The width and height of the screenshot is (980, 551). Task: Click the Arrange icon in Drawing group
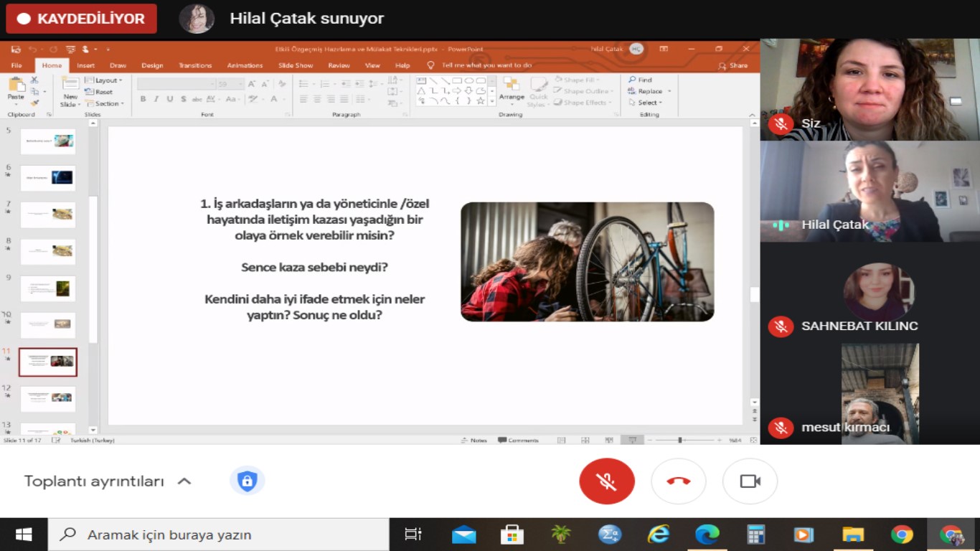pos(512,88)
